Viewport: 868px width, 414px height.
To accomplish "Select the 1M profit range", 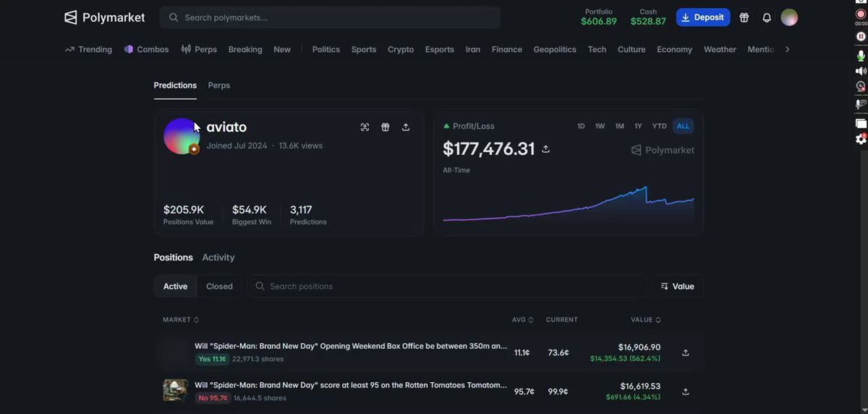I will (619, 126).
